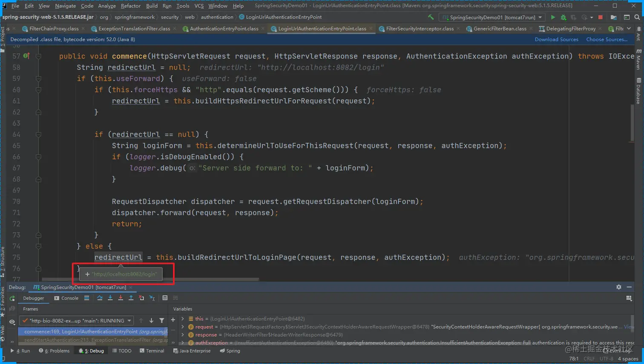Toggle the Favorites side panel
The image size is (644, 364).
[3, 301]
